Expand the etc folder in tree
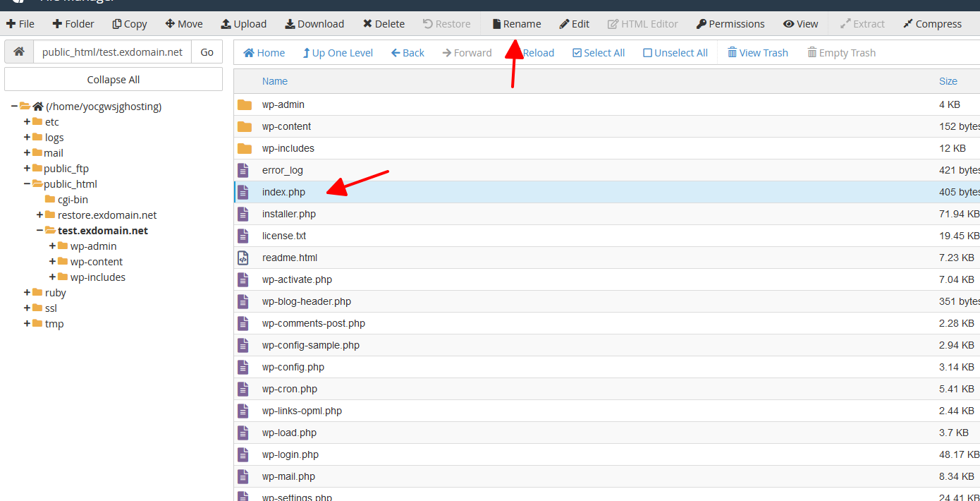This screenshot has height=501, width=980. point(27,122)
